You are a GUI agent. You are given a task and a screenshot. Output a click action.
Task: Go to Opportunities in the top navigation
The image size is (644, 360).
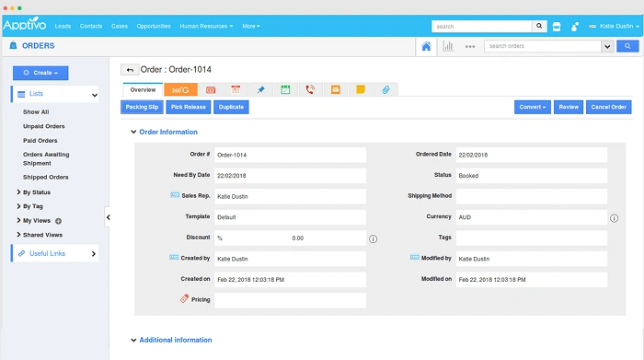click(154, 26)
